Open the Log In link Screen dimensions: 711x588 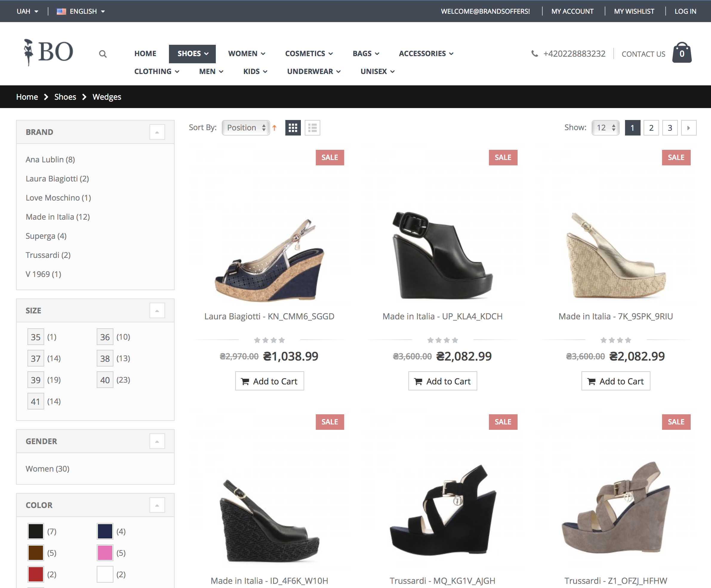[x=685, y=12]
